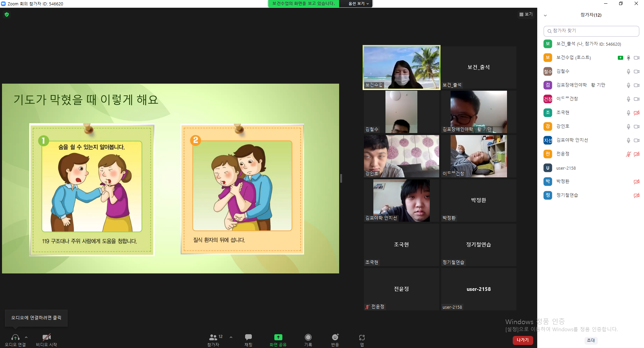Expand audio options arrow next to 오디오 연결
Image resolution: width=644 pixels, height=348 pixels.
click(26, 337)
